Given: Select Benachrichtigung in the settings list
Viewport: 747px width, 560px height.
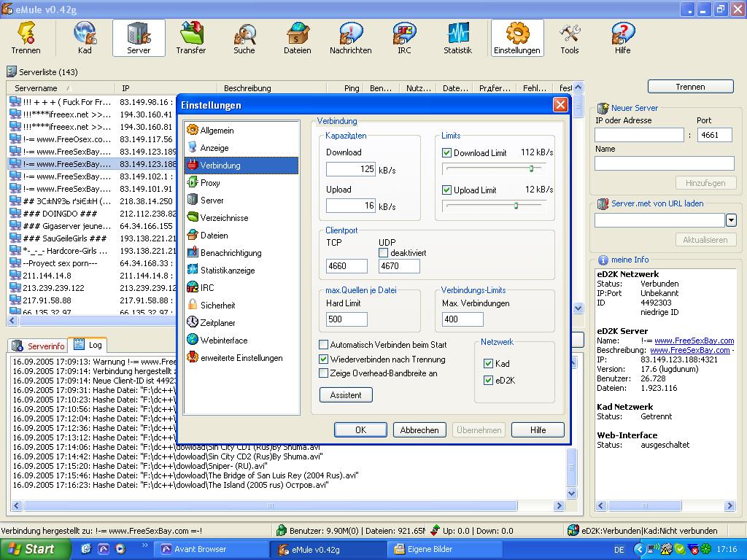Looking at the screenshot, I should (x=241, y=253).
